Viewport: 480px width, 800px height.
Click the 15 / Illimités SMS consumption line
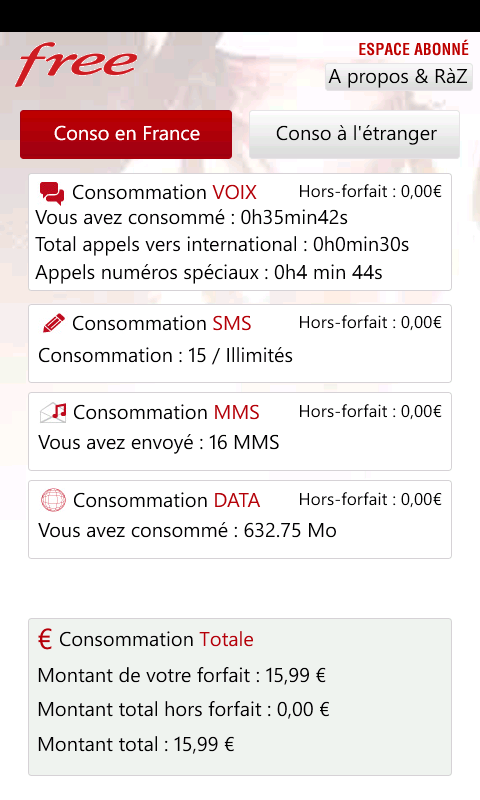click(x=165, y=356)
